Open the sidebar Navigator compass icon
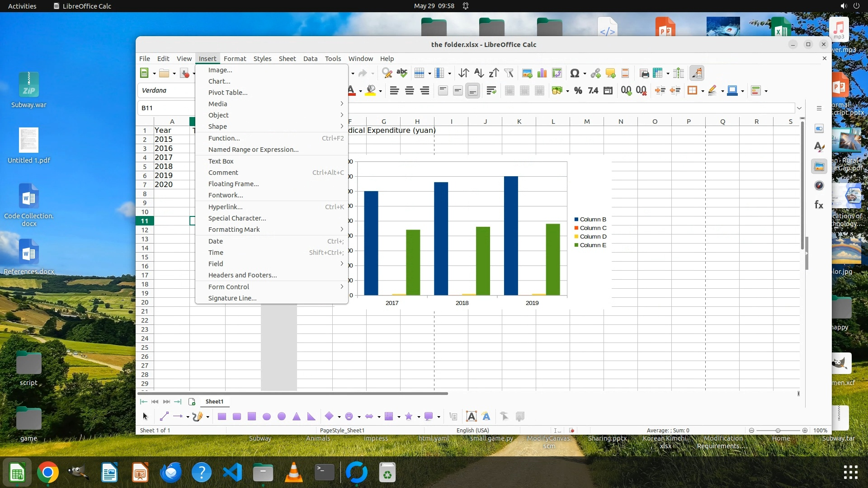Viewport: 868px width, 488px height. (x=819, y=186)
